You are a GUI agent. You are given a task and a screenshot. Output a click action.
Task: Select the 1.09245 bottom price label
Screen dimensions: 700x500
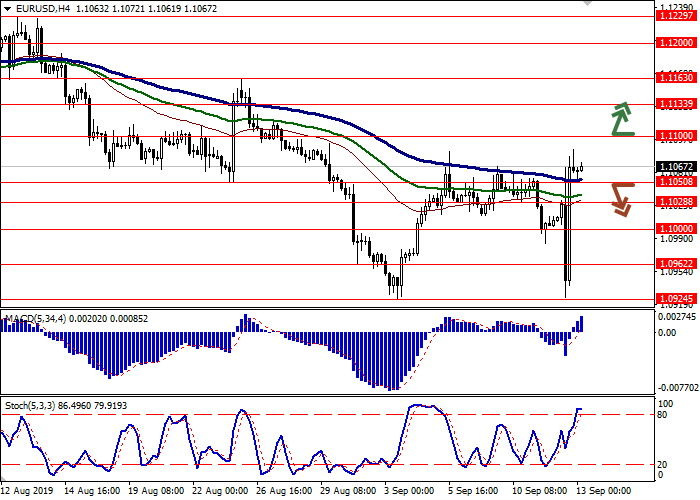[673, 298]
